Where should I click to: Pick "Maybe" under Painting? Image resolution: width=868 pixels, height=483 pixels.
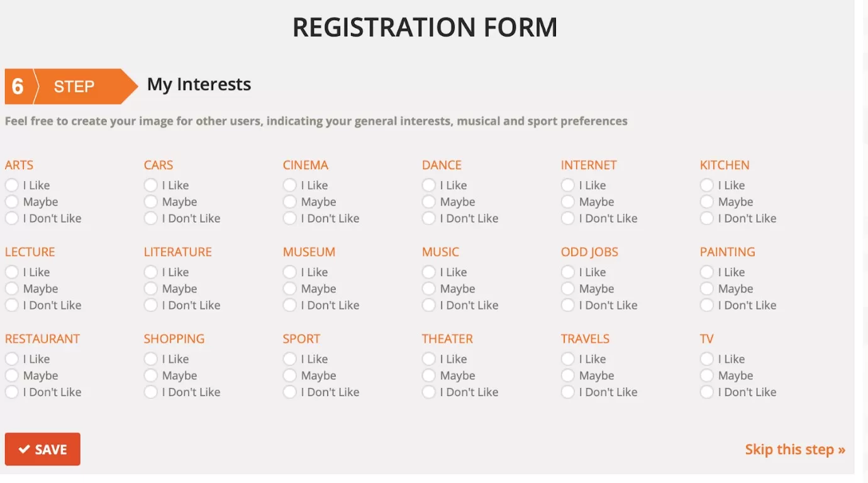click(x=706, y=289)
